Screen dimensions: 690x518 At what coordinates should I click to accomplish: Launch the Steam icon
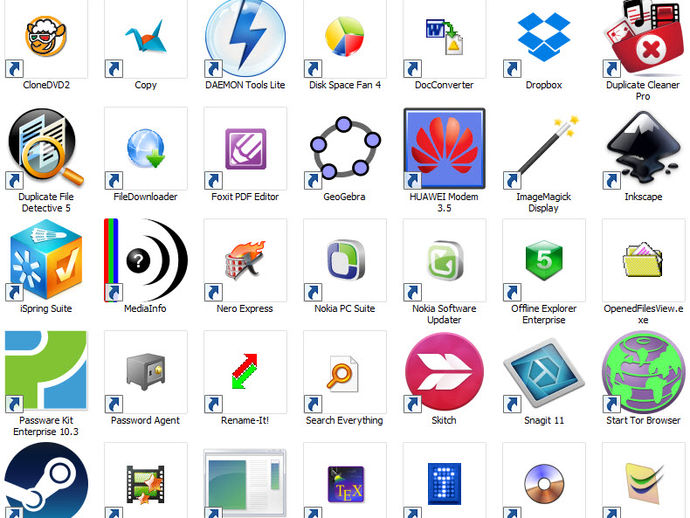46,481
